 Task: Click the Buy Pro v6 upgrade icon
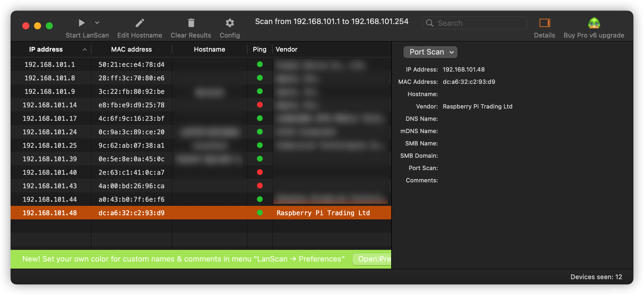pos(594,23)
